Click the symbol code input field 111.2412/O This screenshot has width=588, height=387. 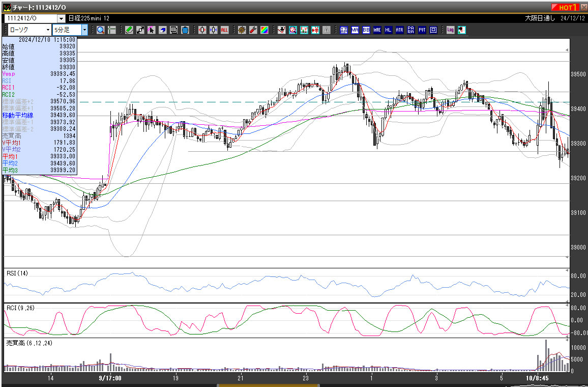[x=31, y=18]
